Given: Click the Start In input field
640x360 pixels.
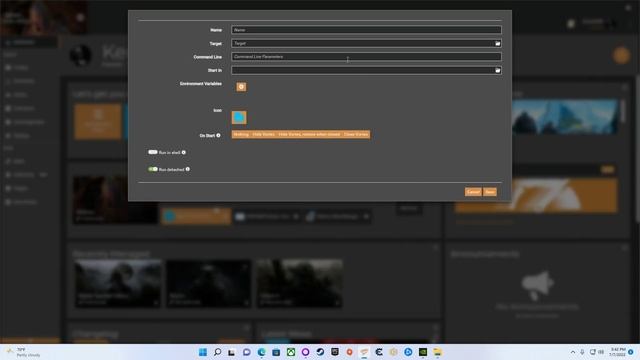Looking at the screenshot, I should coord(362,70).
